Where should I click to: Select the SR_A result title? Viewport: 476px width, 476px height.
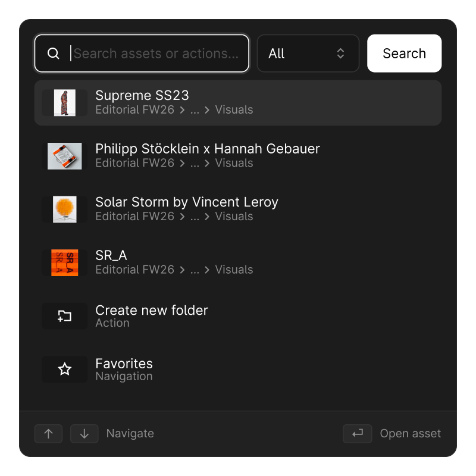point(111,256)
